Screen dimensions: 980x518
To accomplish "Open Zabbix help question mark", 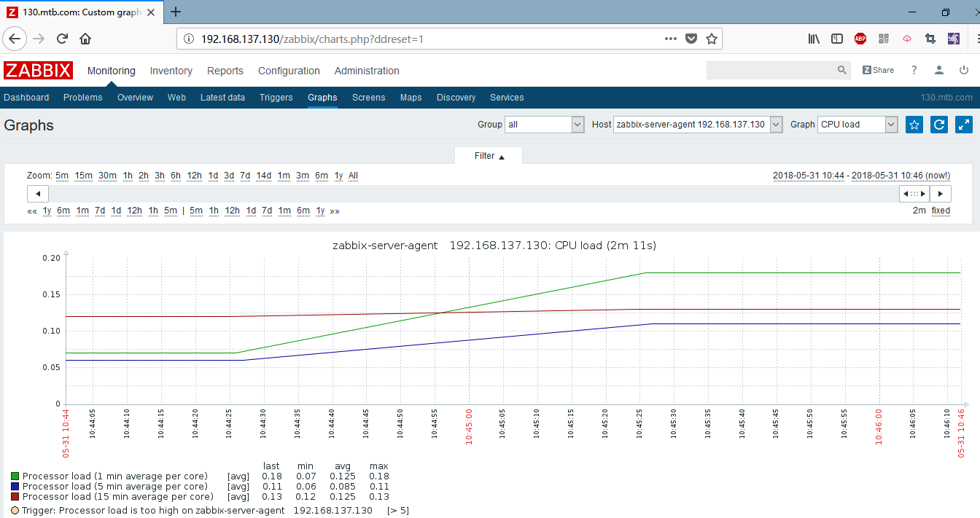I will pyautogui.click(x=914, y=70).
